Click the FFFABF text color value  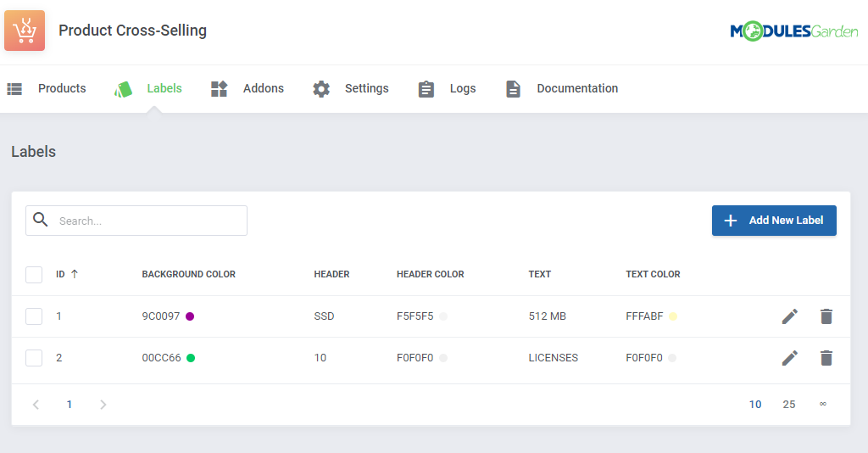(x=644, y=316)
